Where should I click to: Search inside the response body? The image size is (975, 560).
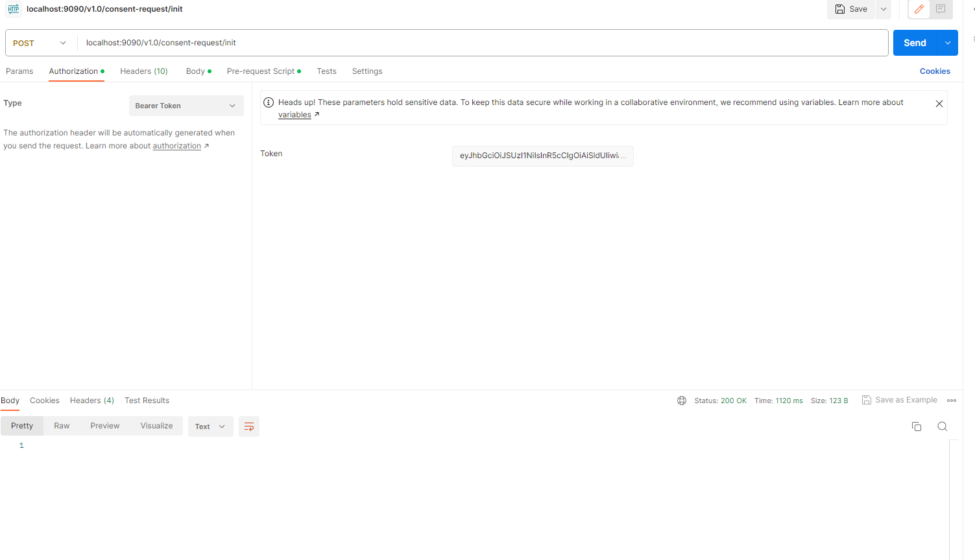943,426
